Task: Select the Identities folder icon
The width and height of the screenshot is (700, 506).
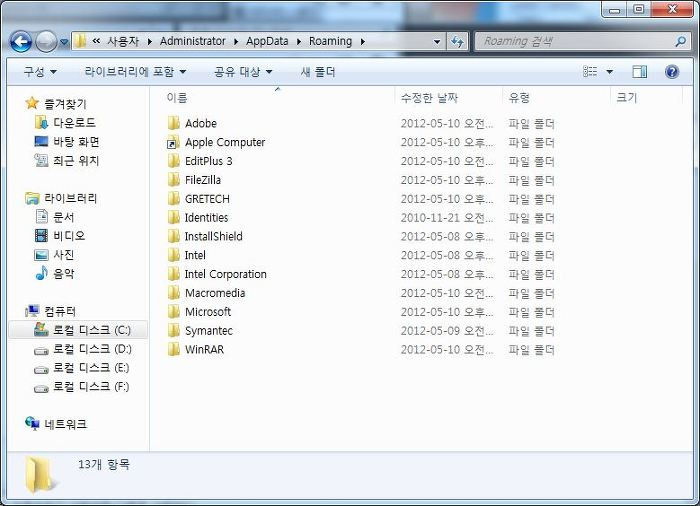Action: (x=173, y=217)
